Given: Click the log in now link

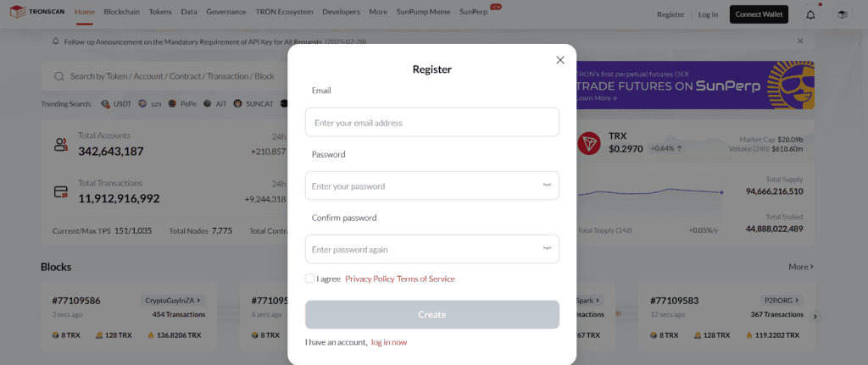Looking at the screenshot, I should [389, 342].
